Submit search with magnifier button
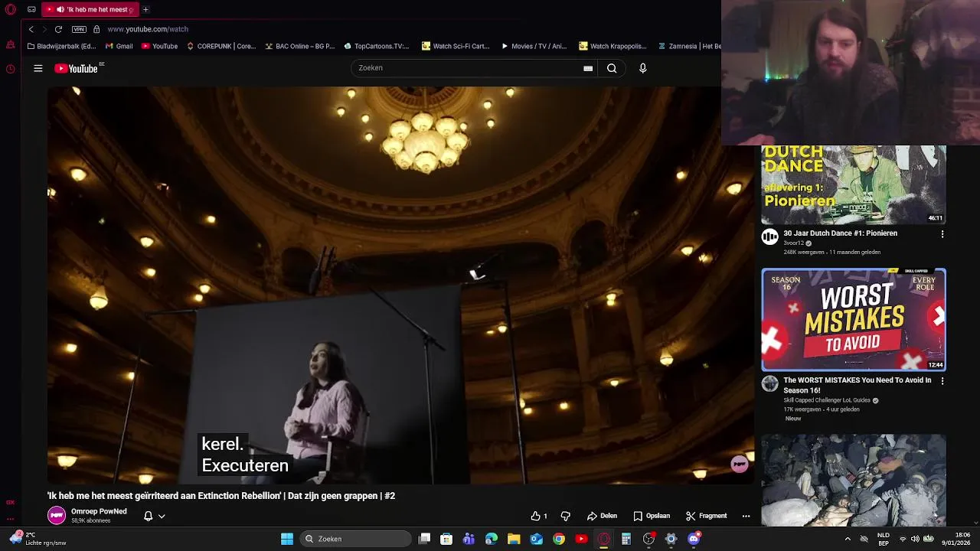Screen dimensions: 980x551 [612, 68]
